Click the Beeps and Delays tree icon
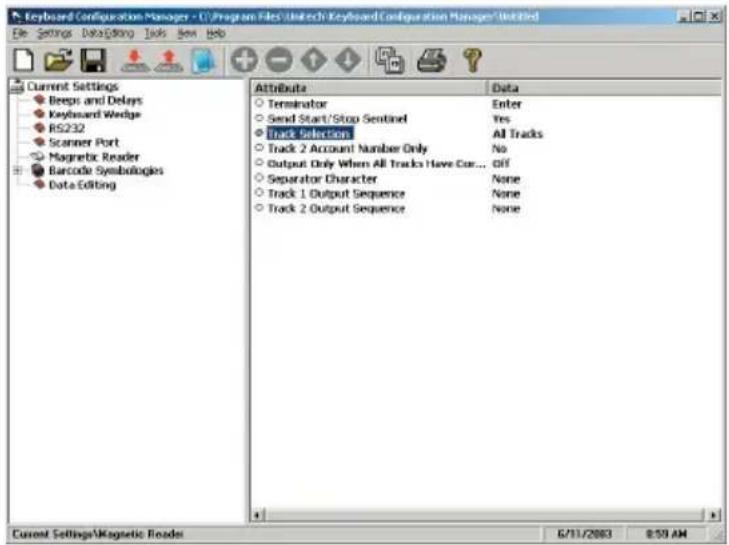 point(40,100)
